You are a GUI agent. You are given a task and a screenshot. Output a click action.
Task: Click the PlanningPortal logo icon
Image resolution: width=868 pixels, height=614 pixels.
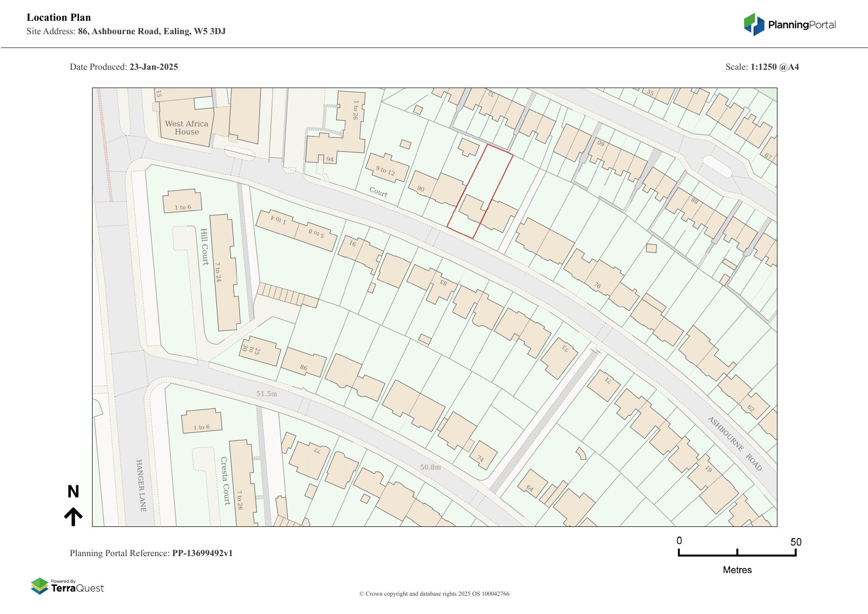pyautogui.click(x=754, y=25)
